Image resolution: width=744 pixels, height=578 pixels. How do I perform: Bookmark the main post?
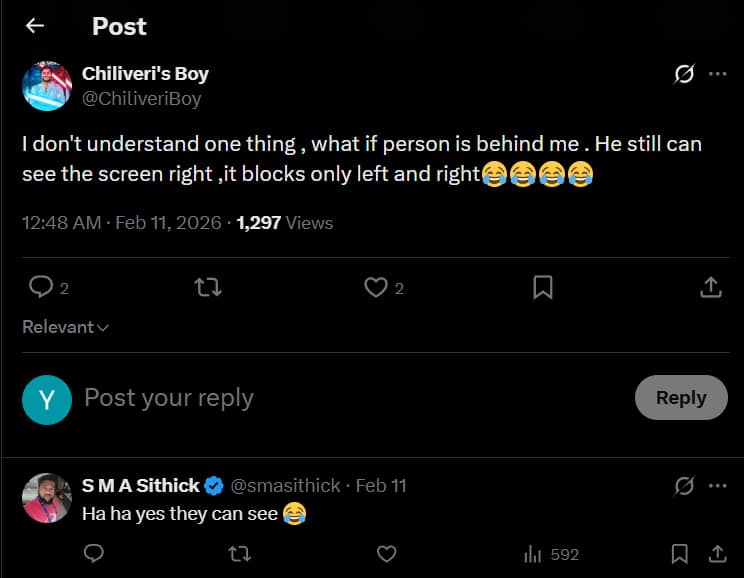[x=543, y=288]
